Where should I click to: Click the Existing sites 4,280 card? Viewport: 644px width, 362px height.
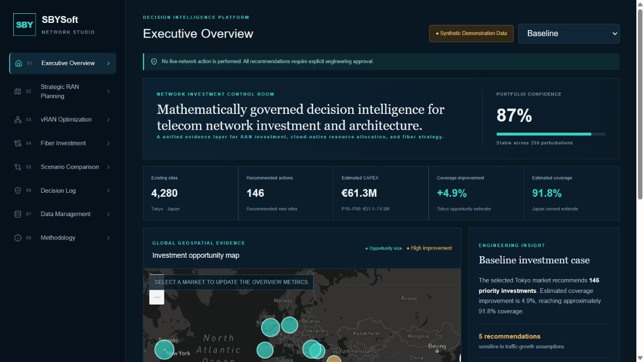190,193
